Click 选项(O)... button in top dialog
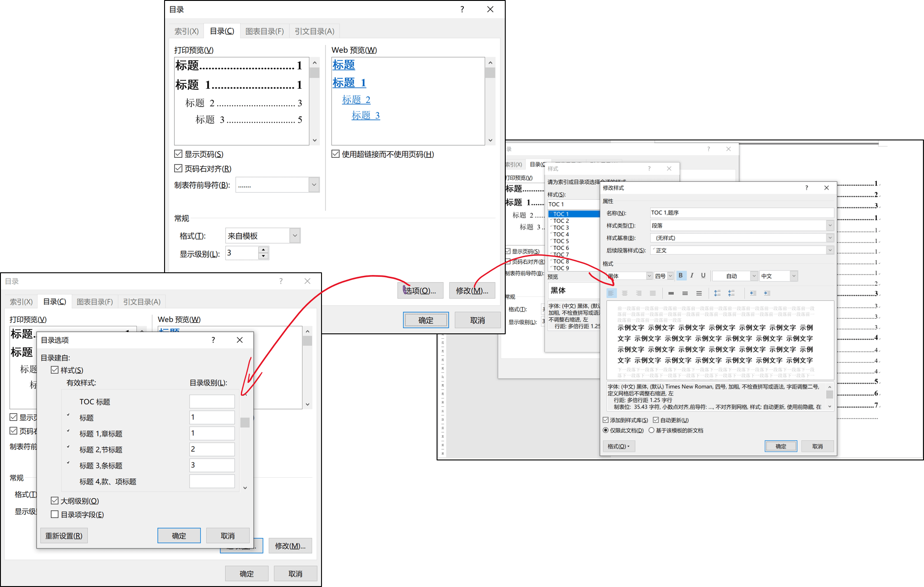 pyautogui.click(x=420, y=290)
